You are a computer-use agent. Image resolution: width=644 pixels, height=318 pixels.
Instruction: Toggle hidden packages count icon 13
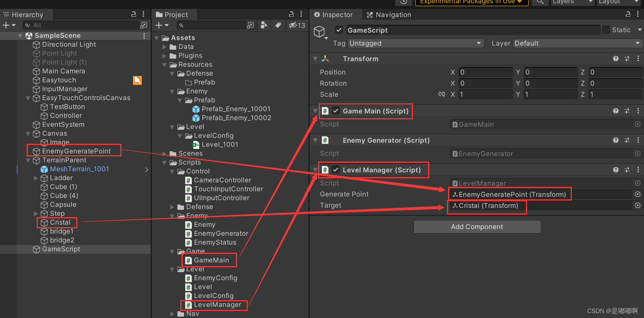click(x=297, y=25)
